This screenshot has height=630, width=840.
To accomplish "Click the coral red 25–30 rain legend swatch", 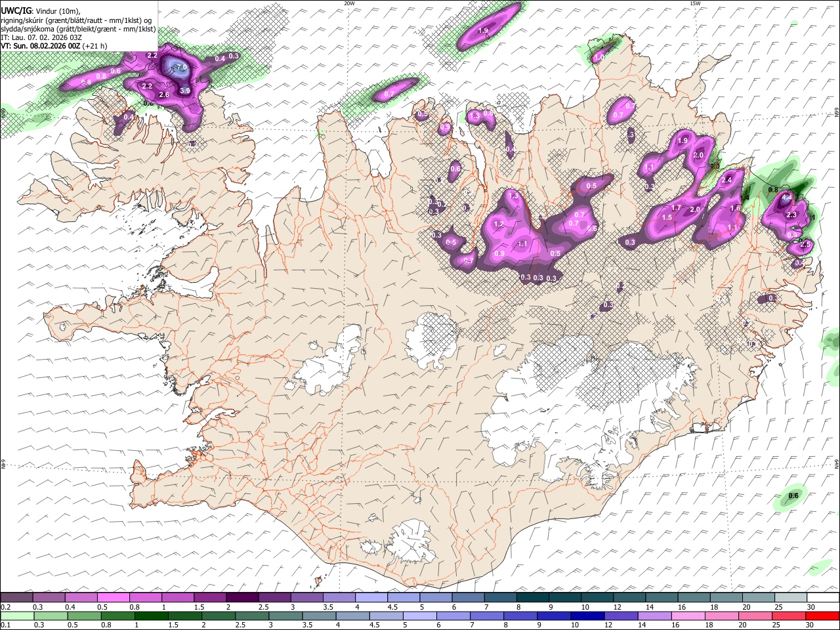I will [789, 616].
